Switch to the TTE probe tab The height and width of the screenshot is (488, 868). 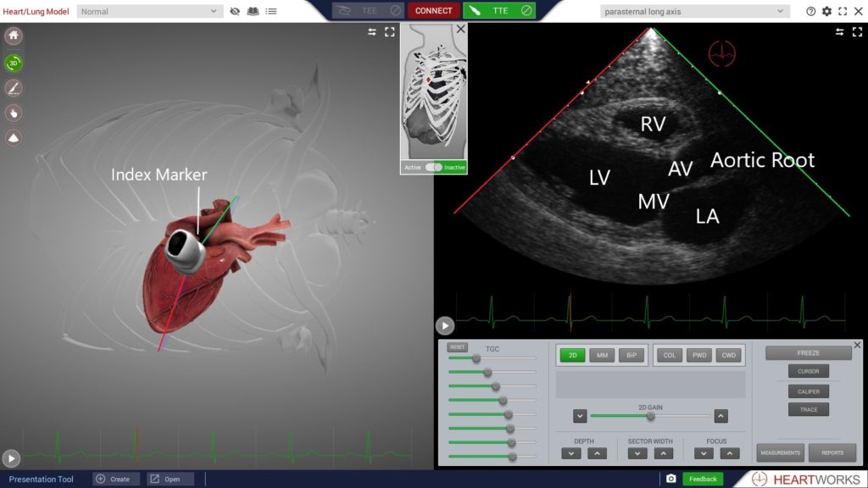click(x=499, y=11)
